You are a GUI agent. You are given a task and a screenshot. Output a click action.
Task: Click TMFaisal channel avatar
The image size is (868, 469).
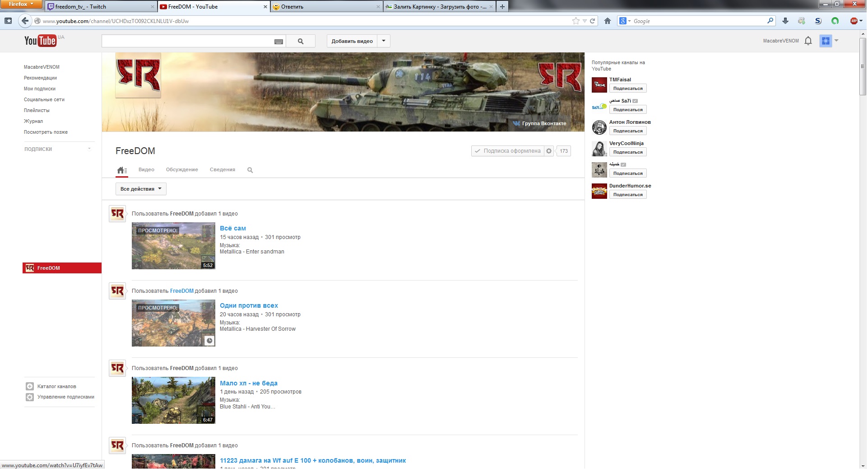[x=599, y=84]
